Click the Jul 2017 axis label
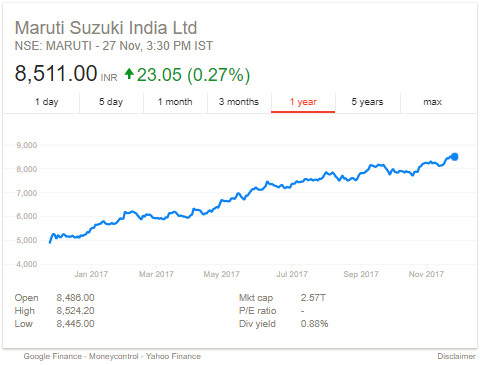Image resolution: width=480 pixels, height=365 pixels. 292,274
